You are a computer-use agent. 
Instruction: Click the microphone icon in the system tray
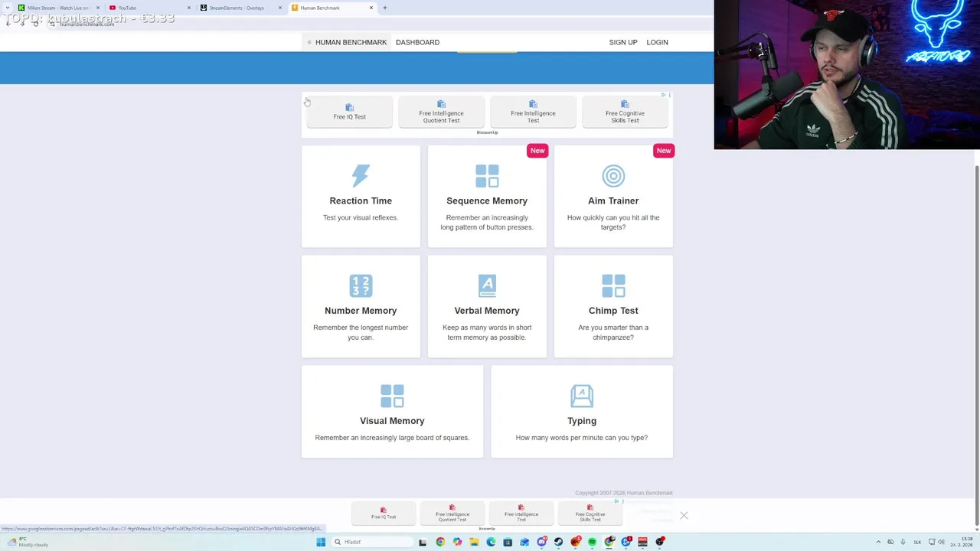(x=903, y=542)
